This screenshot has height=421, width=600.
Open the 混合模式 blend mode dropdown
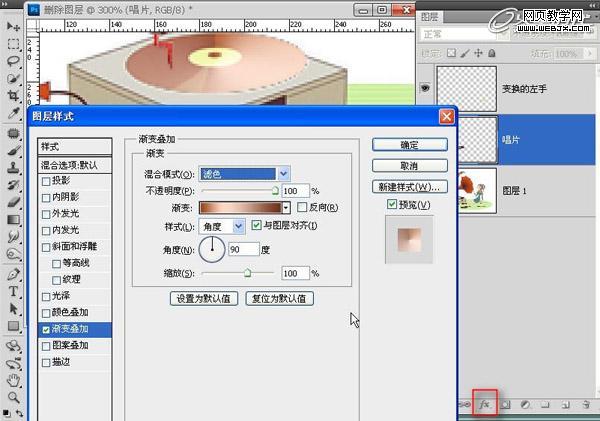tap(243, 173)
